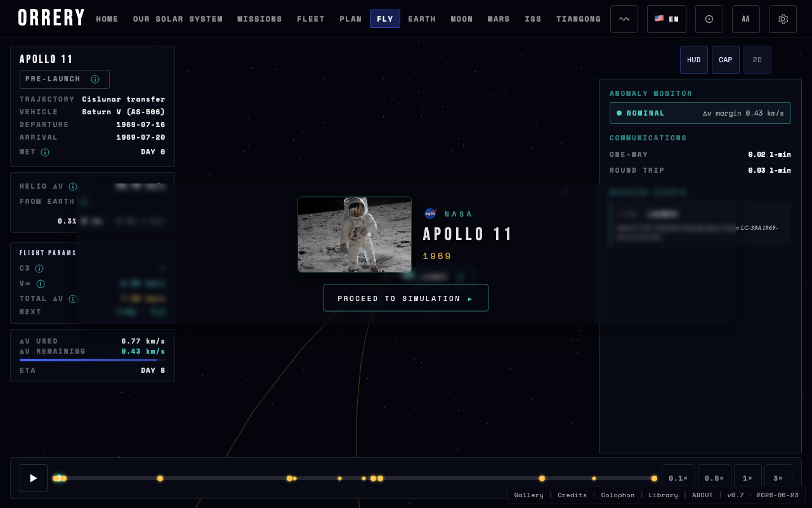Open OUR SOLAR SYSTEM tab
The height and width of the screenshot is (508, 812).
(178, 19)
